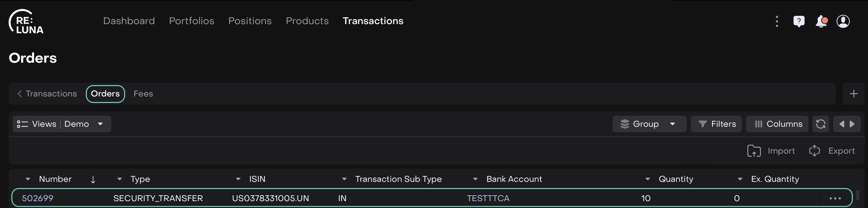Toggle the Number column sort arrow
This screenshot has height=208, width=868.
93,179
